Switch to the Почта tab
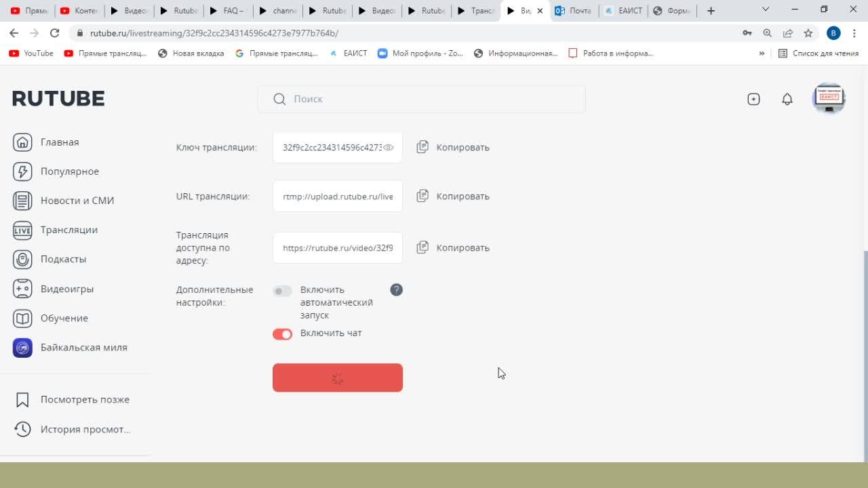The width and height of the screenshot is (868, 488). [574, 11]
